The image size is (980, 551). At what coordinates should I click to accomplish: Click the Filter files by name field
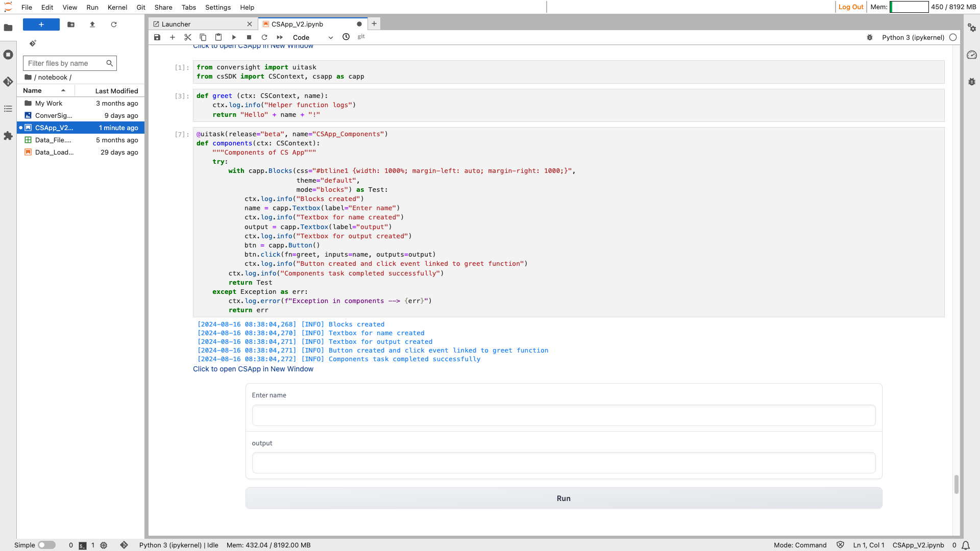coord(70,63)
